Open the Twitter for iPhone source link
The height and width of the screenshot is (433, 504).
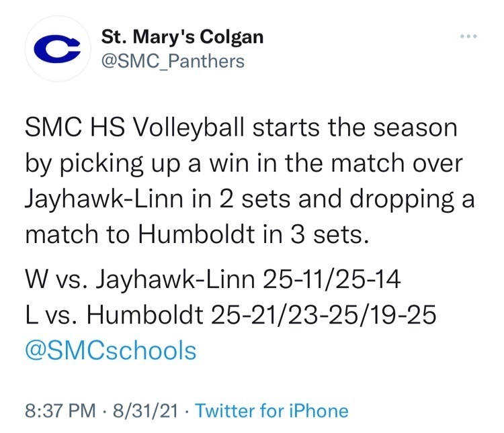click(271, 410)
